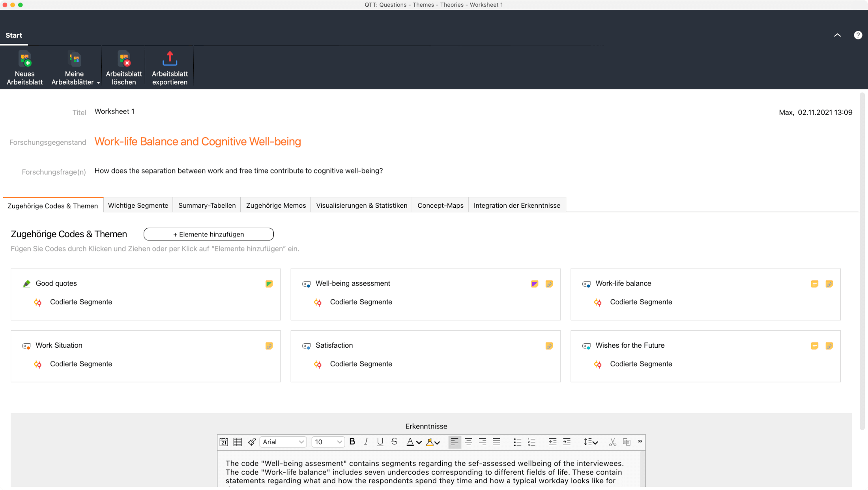Image resolution: width=868 pixels, height=490 pixels.
Task: Open highlight color dropdown arrow
Action: click(437, 442)
